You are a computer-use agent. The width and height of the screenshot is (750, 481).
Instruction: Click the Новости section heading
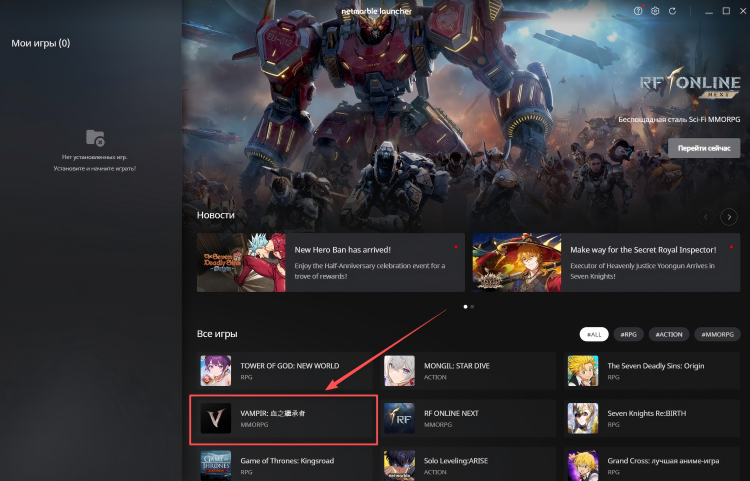(216, 215)
